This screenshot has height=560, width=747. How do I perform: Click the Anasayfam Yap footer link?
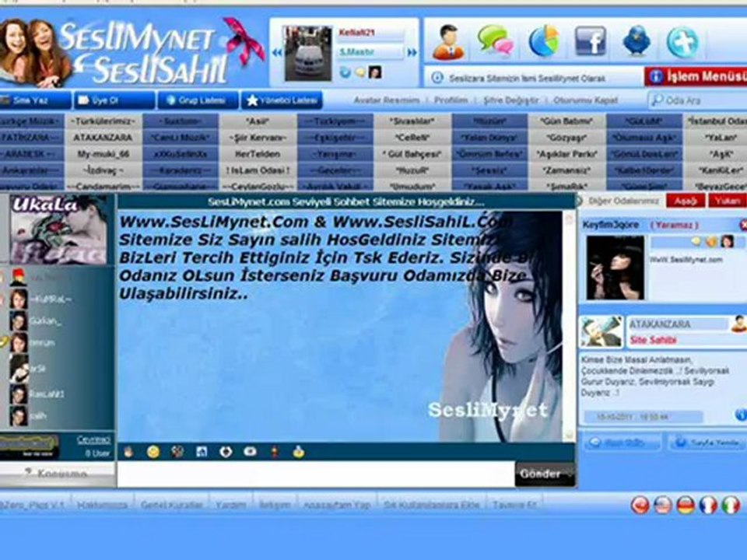tap(336, 505)
